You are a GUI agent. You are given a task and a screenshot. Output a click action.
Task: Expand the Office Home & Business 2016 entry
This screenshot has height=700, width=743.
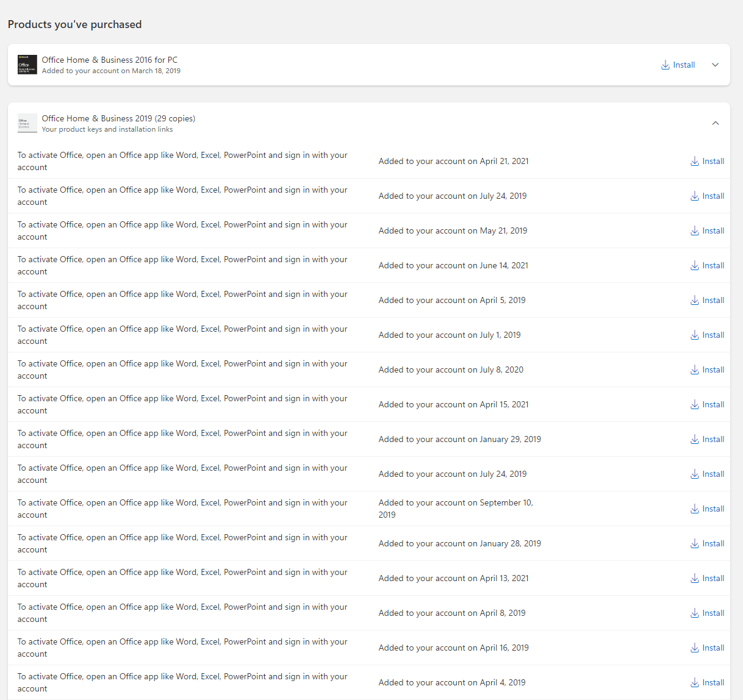coord(716,65)
